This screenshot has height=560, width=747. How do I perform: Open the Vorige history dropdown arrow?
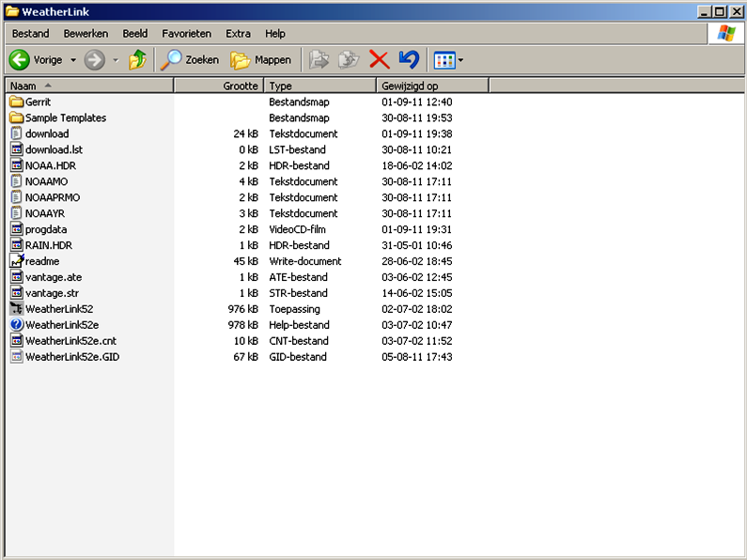[73, 60]
